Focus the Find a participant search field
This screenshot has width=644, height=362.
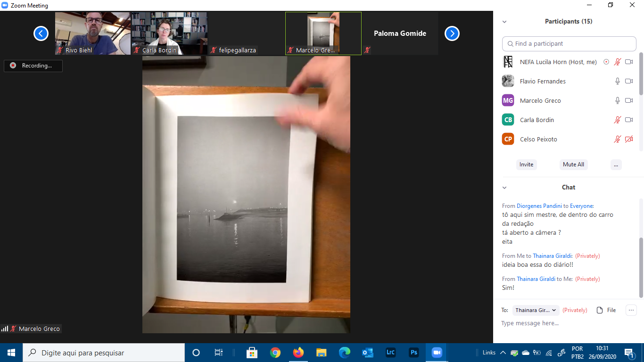569,44
